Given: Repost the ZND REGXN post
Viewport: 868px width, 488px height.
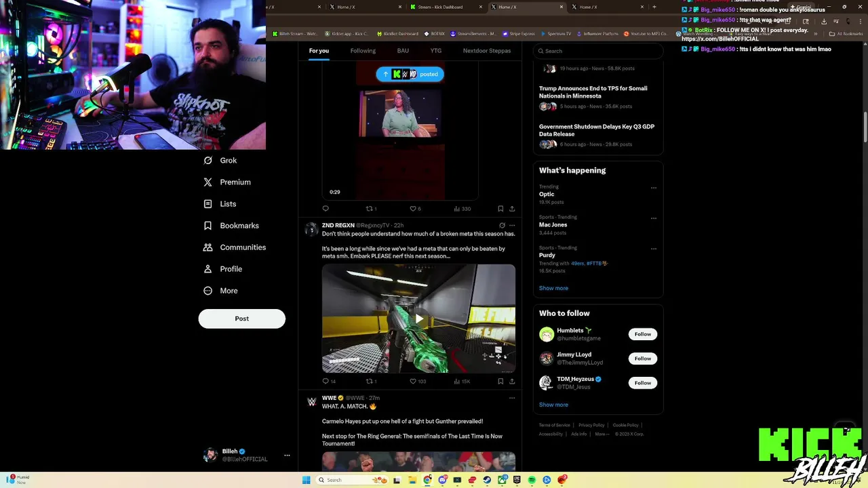Looking at the screenshot, I should 371,382.
